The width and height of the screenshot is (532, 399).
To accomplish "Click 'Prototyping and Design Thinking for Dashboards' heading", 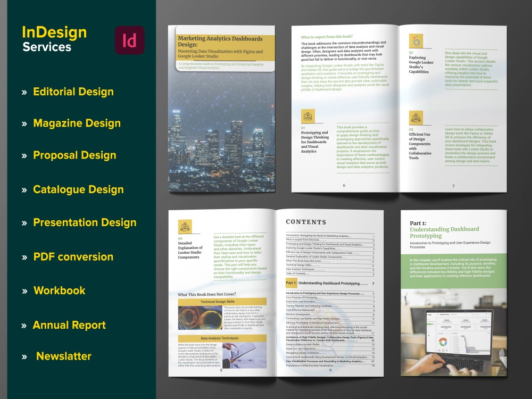I will pyautogui.click(x=315, y=142).
